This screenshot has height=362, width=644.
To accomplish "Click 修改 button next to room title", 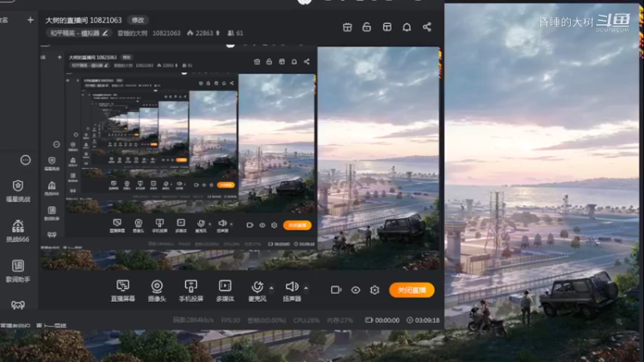I will tap(138, 20).
